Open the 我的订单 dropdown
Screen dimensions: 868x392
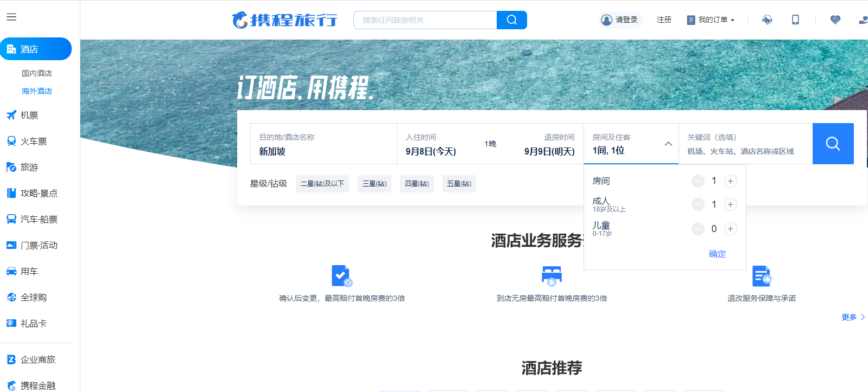pos(711,20)
